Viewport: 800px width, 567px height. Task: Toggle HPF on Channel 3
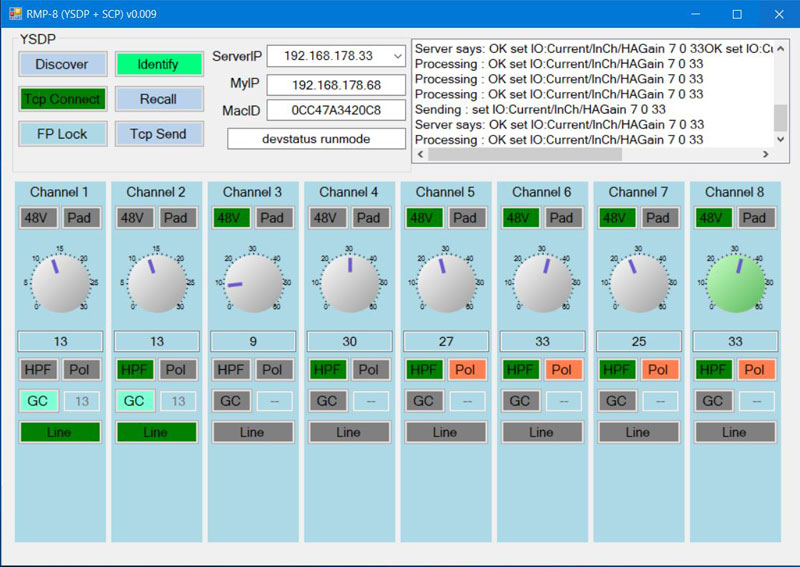[x=232, y=369]
